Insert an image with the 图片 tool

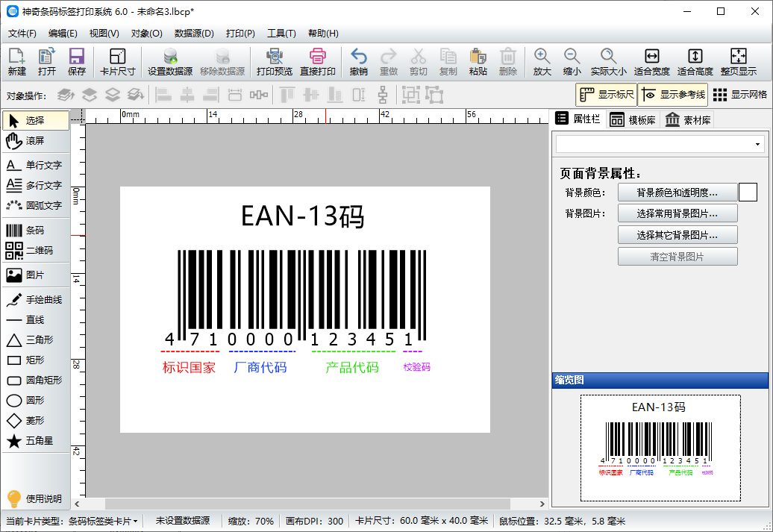(x=35, y=275)
